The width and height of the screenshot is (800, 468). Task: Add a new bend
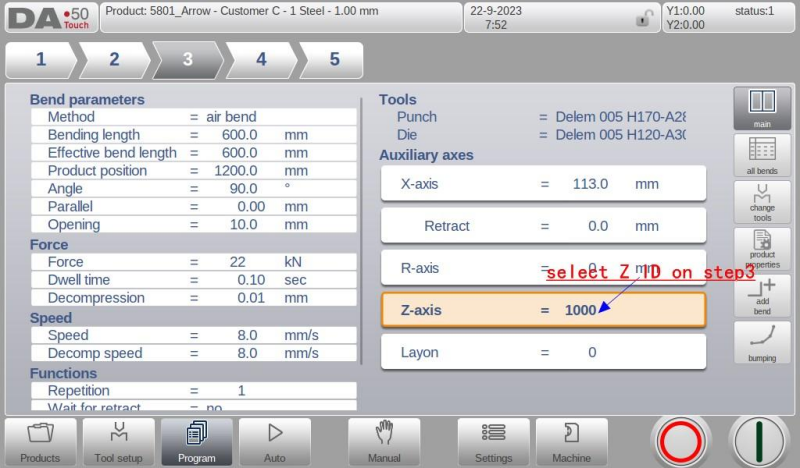pos(762,295)
